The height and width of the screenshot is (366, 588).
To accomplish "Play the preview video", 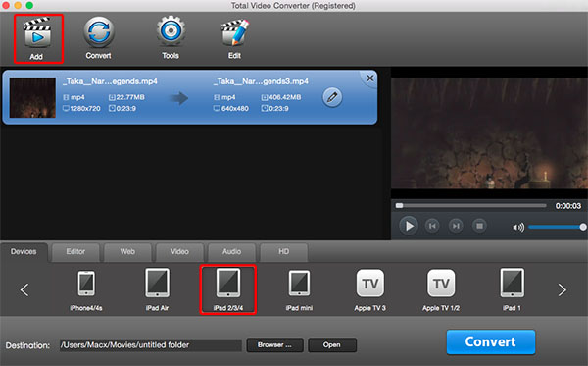I will tap(409, 226).
